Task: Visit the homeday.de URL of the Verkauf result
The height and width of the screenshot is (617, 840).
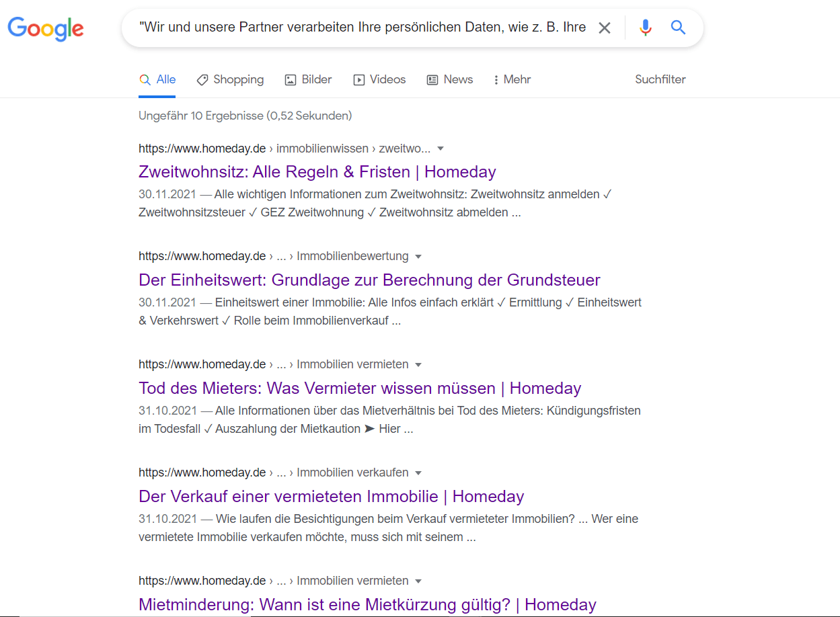Action: pyautogui.click(x=202, y=472)
